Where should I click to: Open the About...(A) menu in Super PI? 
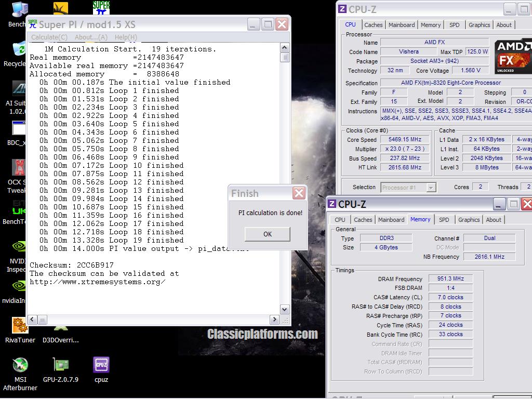tap(91, 37)
